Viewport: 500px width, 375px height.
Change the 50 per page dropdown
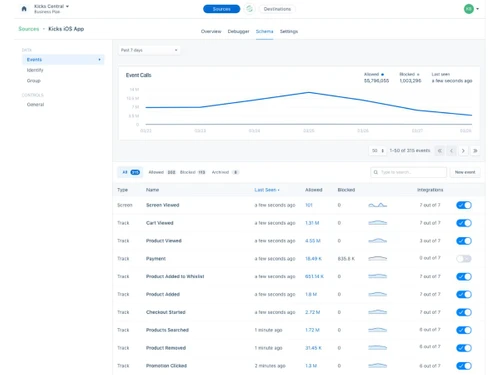click(x=378, y=151)
